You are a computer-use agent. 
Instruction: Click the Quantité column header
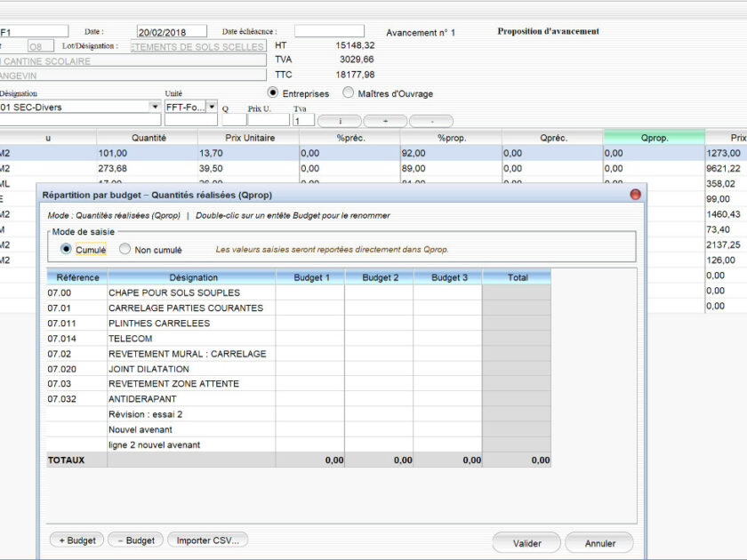point(148,138)
